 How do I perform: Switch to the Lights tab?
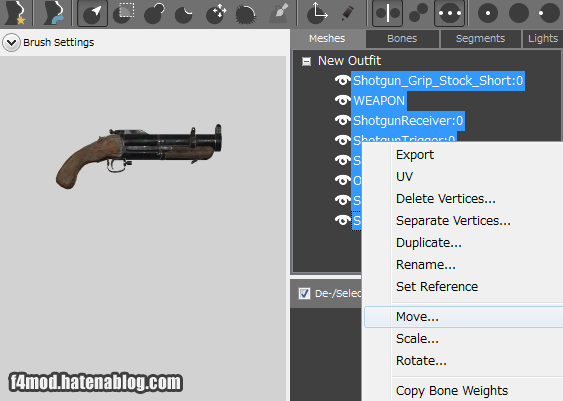point(543,38)
